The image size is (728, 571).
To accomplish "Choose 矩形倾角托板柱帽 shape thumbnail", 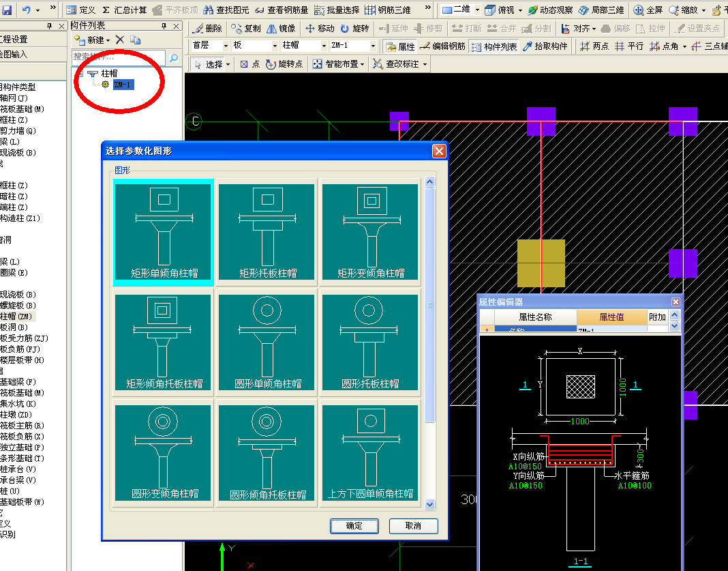I will tap(163, 342).
